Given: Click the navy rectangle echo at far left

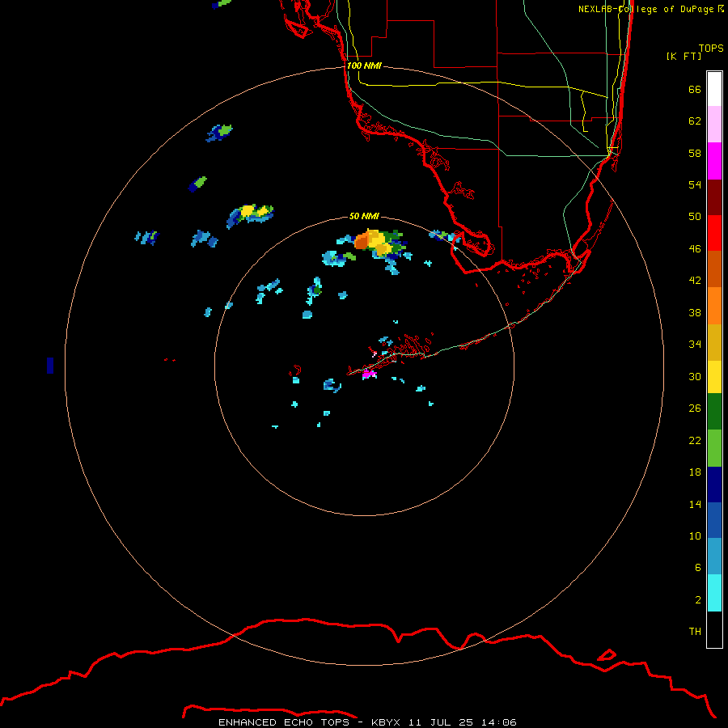Looking at the screenshot, I should coord(50,366).
